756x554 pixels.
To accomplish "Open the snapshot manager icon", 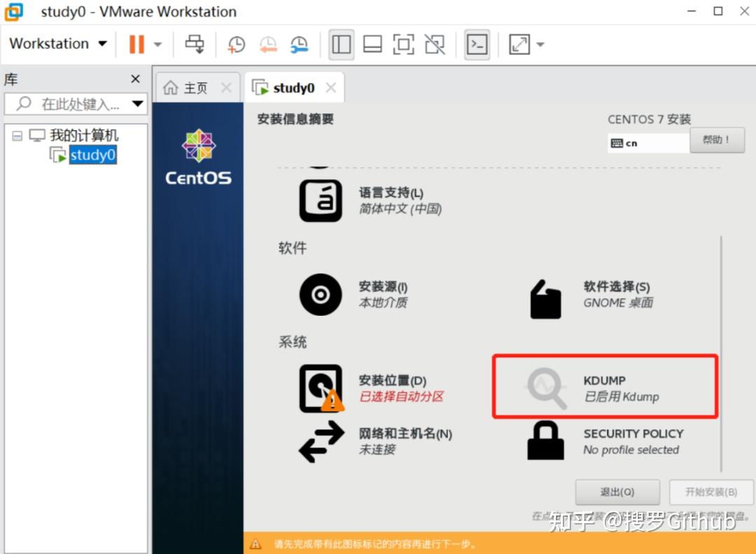I will point(300,44).
